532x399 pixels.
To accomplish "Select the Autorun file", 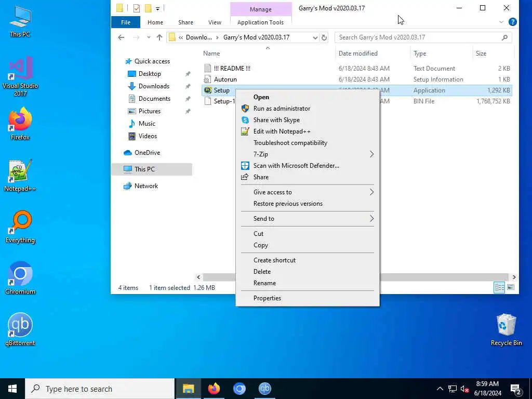I will 225,79.
